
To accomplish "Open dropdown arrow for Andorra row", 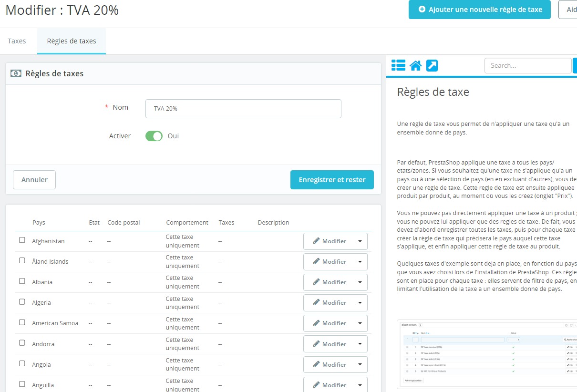I will point(360,344).
